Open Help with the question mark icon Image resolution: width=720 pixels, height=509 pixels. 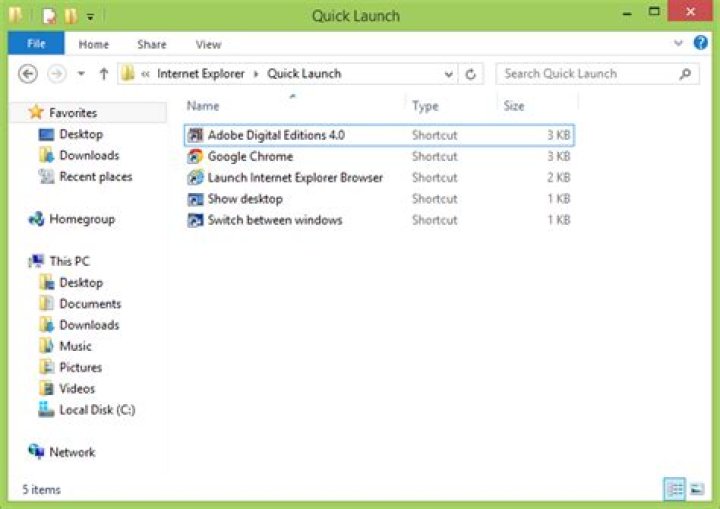[x=701, y=43]
